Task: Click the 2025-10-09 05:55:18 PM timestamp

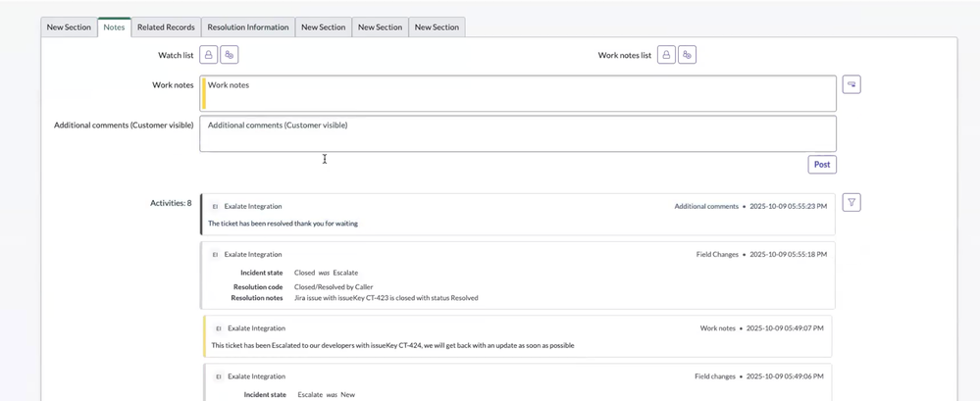Action: click(x=788, y=254)
